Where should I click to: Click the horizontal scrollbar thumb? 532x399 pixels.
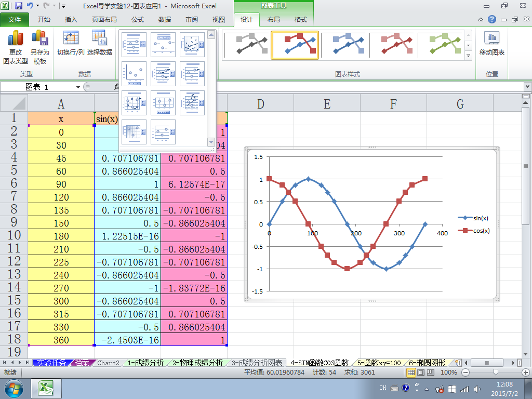(487, 363)
